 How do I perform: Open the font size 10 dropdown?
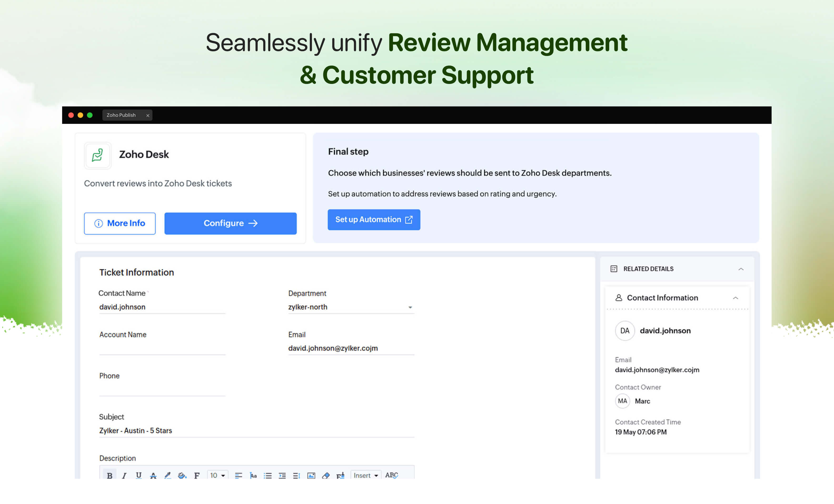(x=217, y=475)
